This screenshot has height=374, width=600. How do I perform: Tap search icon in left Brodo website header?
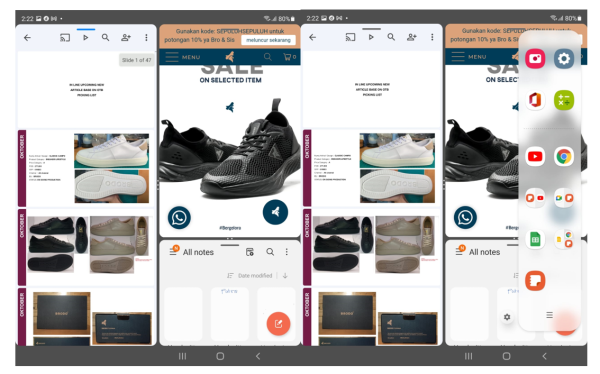coord(267,57)
